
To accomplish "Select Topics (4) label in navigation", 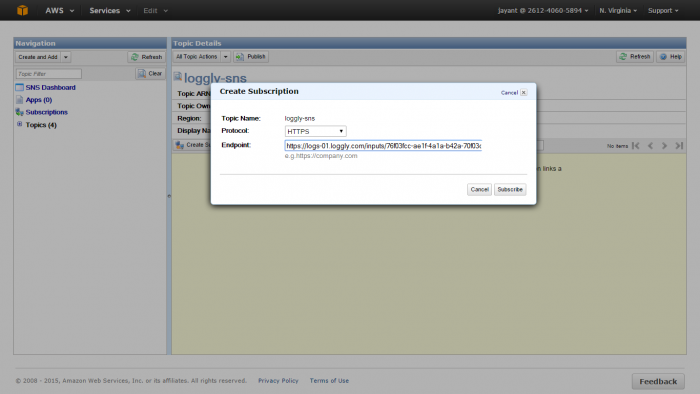I will [x=41, y=125].
